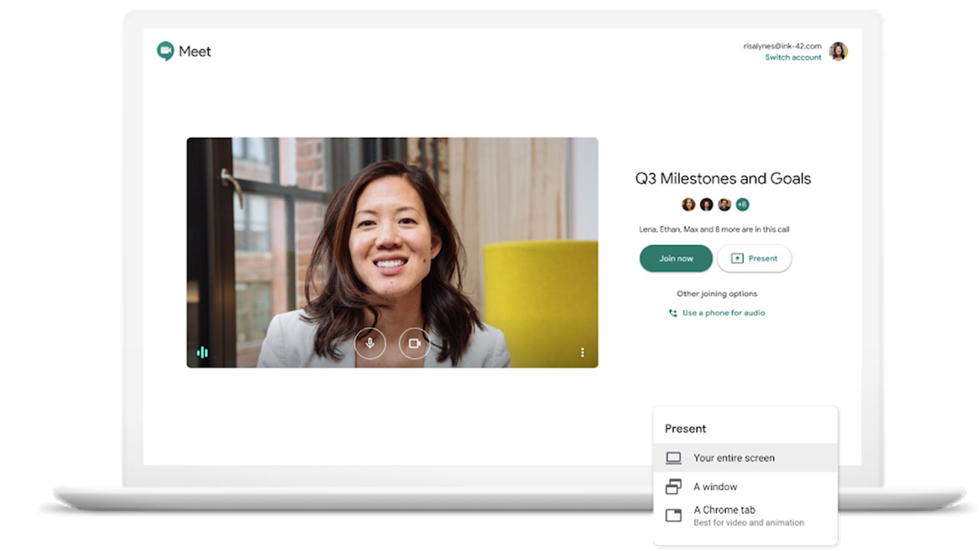The image size is (980, 551).
Task: Mute the microphone in the video preview
Action: tap(370, 344)
